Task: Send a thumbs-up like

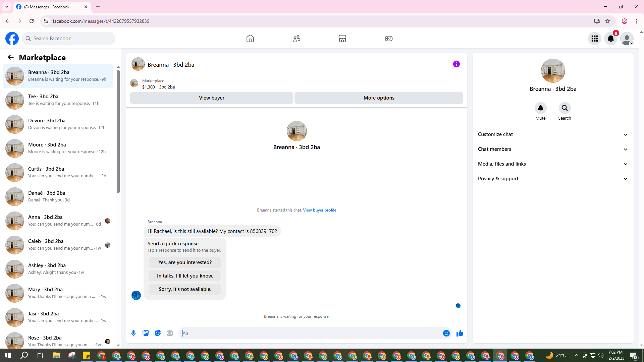Action: 460,333
